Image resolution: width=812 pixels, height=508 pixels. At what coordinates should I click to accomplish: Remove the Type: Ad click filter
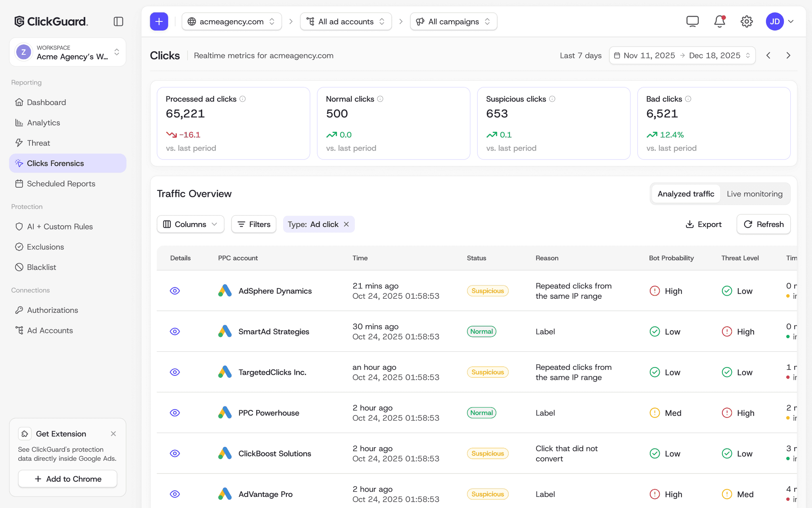click(x=347, y=224)
